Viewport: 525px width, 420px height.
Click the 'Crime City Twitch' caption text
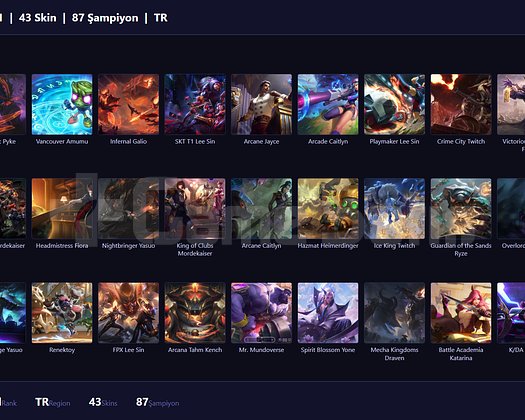(x=461, y=141)
